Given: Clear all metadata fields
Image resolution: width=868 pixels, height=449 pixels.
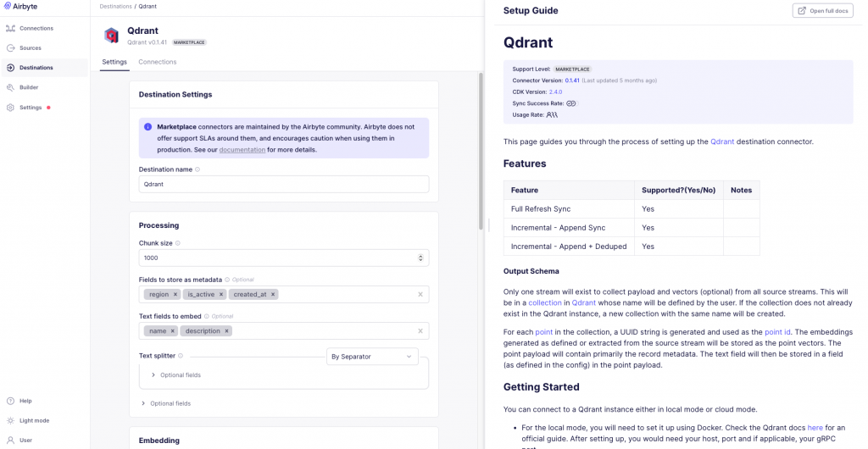Looking at the screenshot, I should click(x=420, y=295).
